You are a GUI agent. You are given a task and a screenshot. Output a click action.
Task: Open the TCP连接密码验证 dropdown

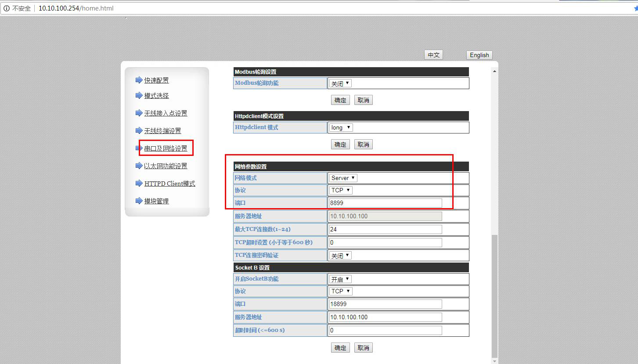[341, 256]
